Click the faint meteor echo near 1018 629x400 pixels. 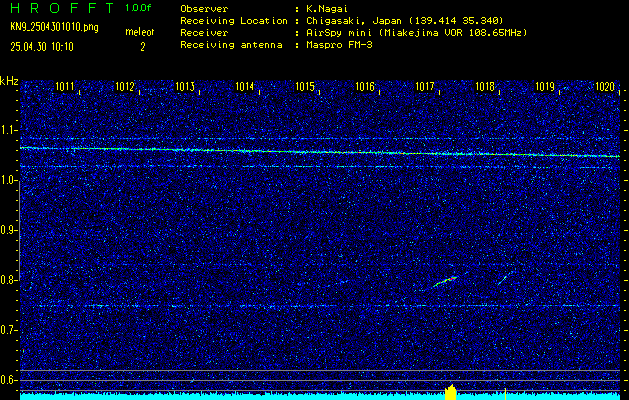(502, 280)
